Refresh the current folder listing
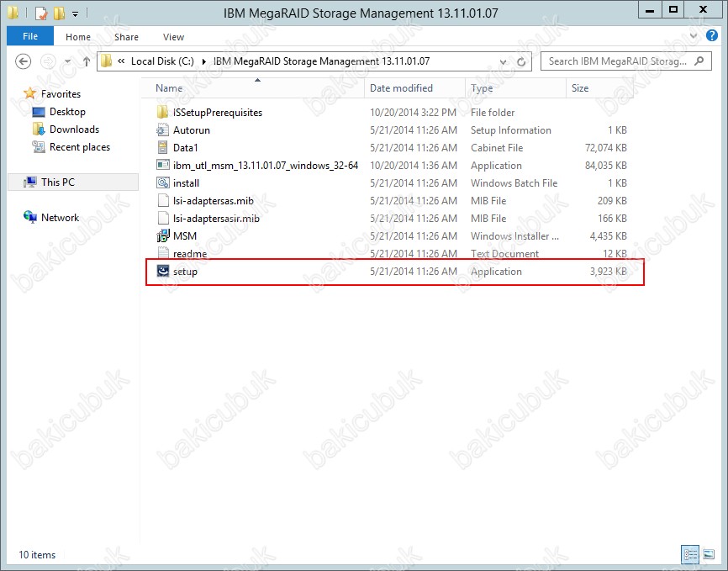Viewport: 728px width, 571px height. pyautogui.click(x=522, y=61)
